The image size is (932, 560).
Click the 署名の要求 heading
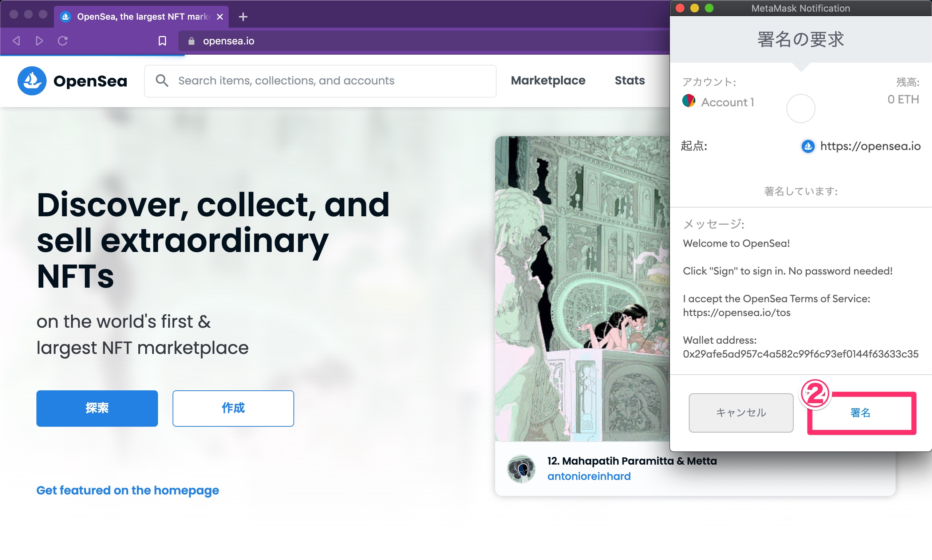(x=801, y=40)
